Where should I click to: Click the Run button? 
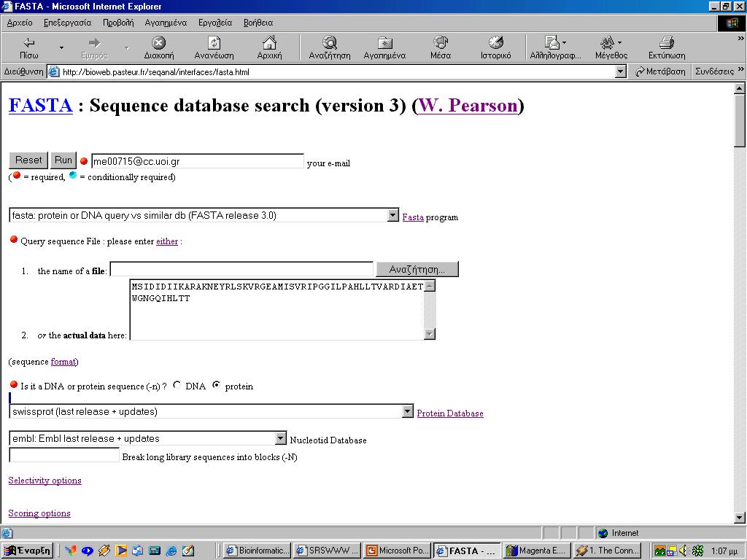63,160
